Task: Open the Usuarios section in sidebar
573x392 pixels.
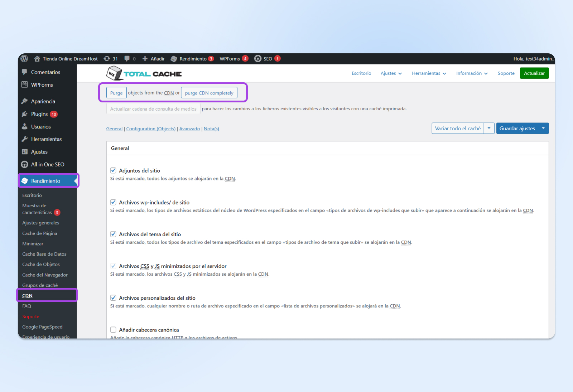Action: 41,127
